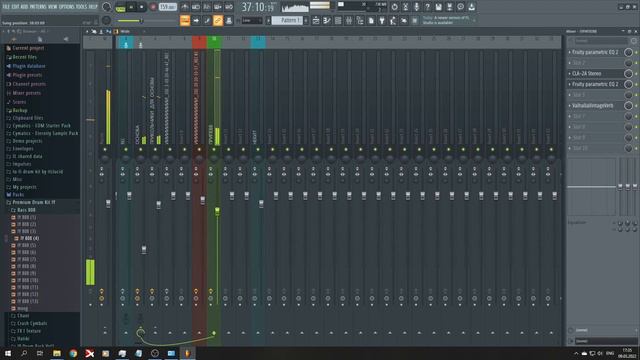Open the Channel rack view icon

click(x=338, y=20)
